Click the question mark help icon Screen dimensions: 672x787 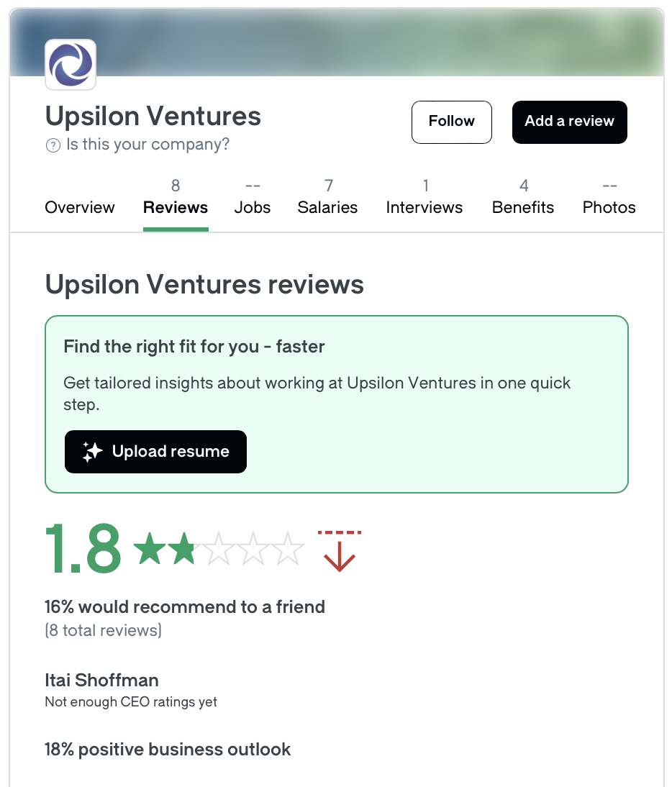pos(53,145)
